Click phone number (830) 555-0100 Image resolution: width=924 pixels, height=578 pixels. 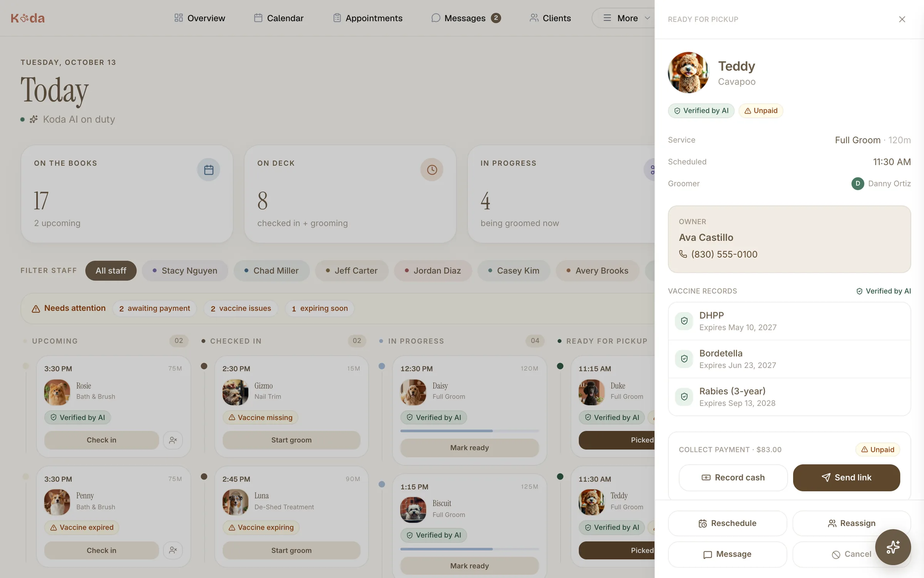point(724,254)
